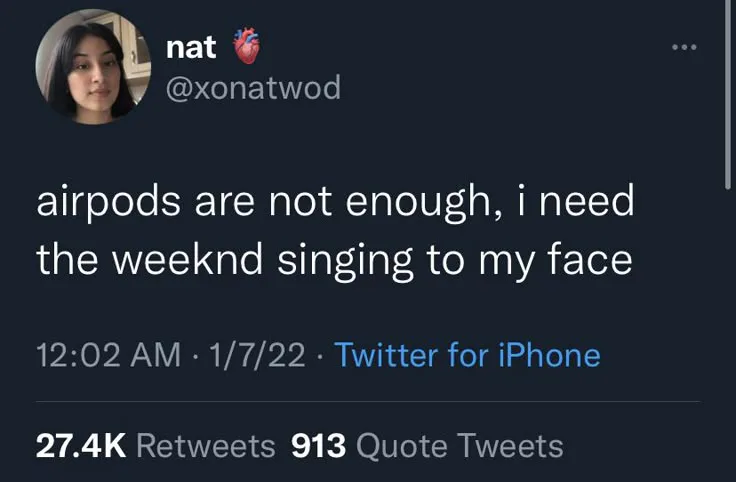Image resolution: width=736 pixels, height=482 pixels.
Task: Open the three-dot more options menu
Action: 682,47
